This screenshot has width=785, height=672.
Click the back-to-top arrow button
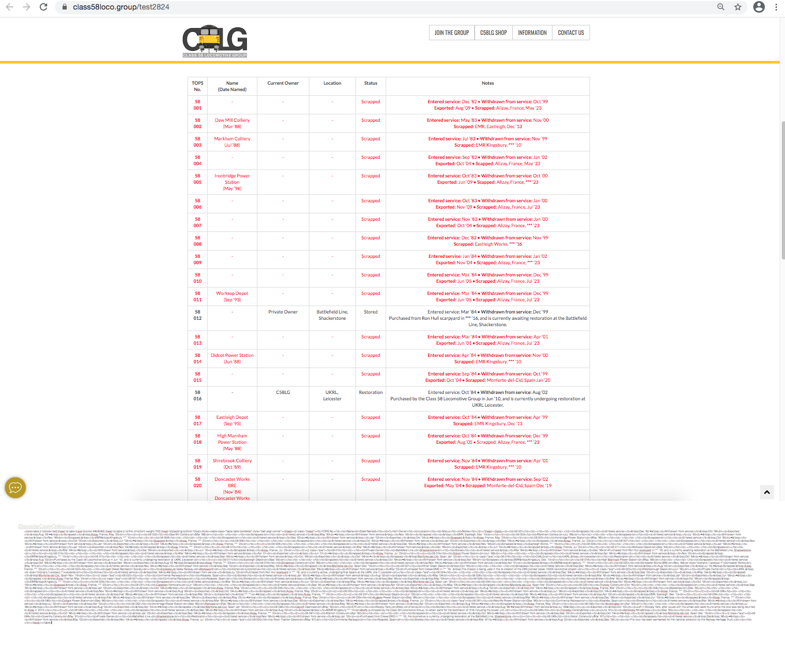coord(766,492)
